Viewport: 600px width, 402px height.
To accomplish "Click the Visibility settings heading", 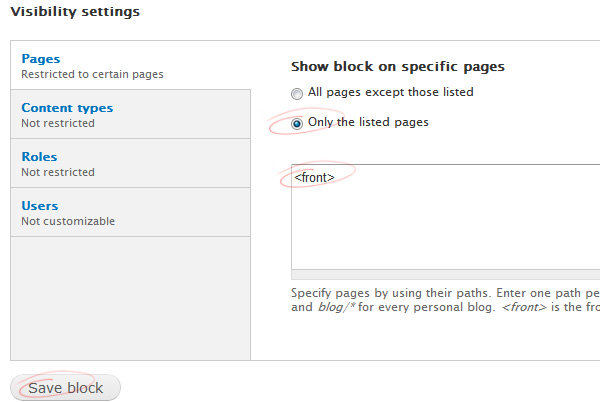I will [75, 11].
